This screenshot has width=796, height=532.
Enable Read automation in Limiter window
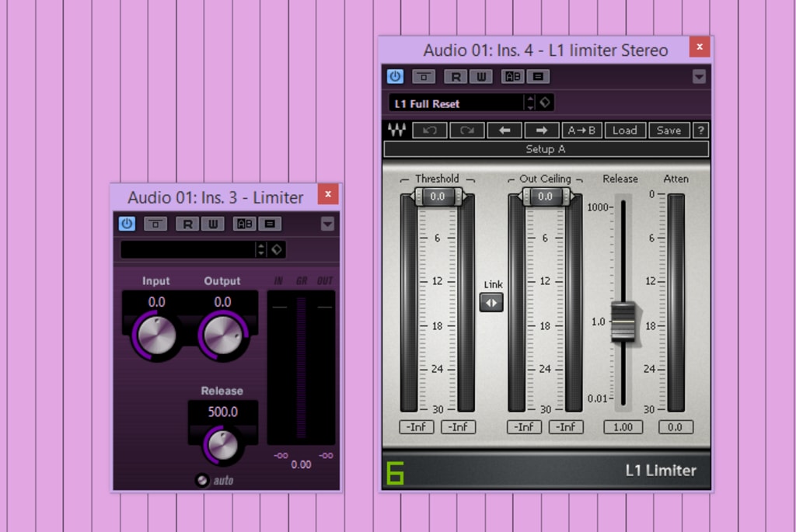click(x=187, y=224)
